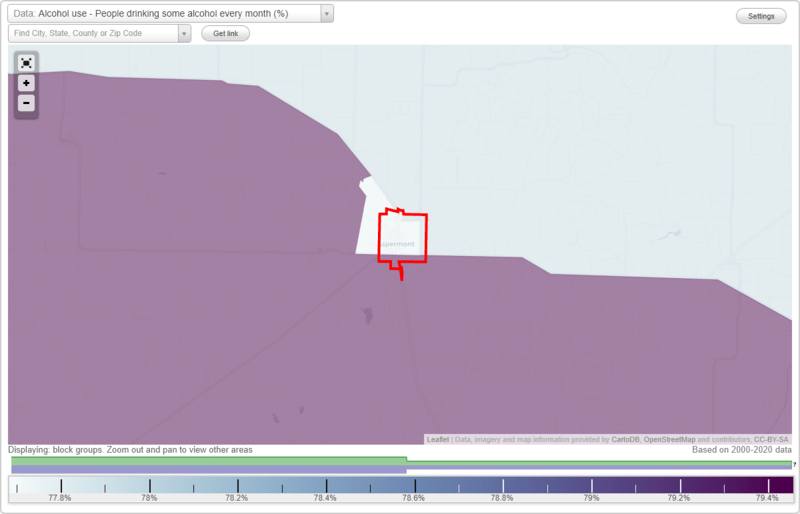Click the Get link button
The height and width of the screenshot is (514, 800).
tap(226, 34)
